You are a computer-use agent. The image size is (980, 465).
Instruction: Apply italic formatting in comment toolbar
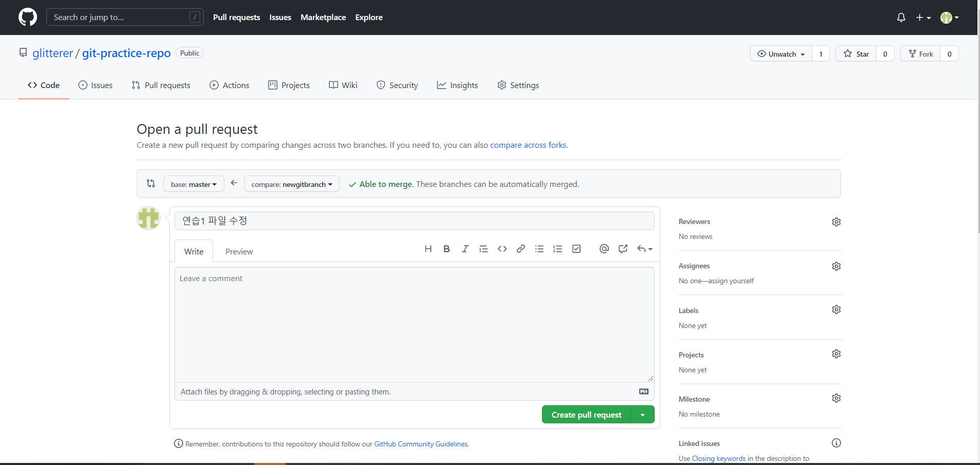(x=465, y=249)
